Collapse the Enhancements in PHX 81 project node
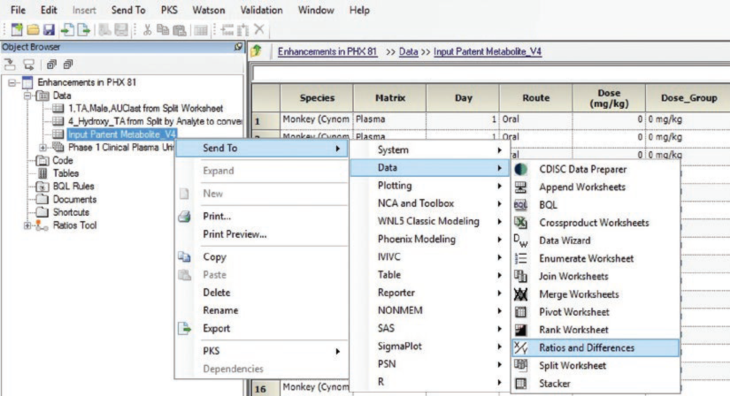 12,83
